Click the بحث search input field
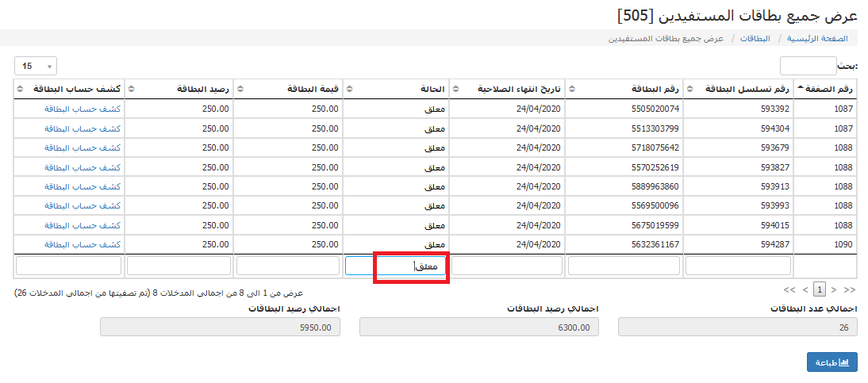868x383 pixels. (x=808, y=66)
